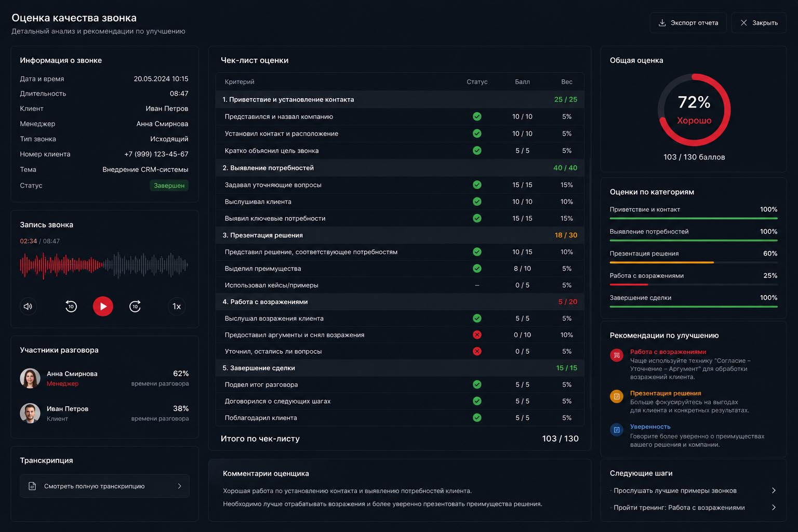Open training 'Работа с возражениями' chevron
798x532 pixels.
pyautogui.click(x=774, y=508)
